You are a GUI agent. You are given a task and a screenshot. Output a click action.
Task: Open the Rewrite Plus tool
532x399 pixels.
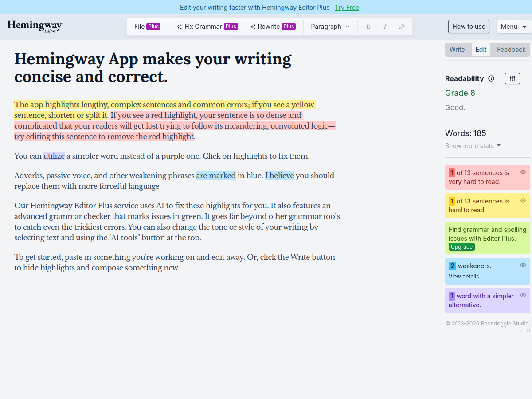(x=273, y=27)
